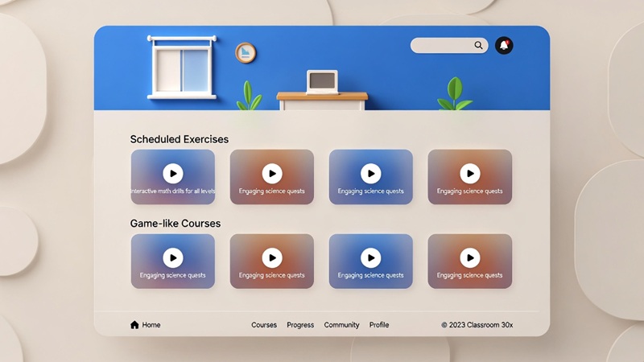Start the last Game-like Courses video
Viewport: 644px width, 362px height.
469,257
